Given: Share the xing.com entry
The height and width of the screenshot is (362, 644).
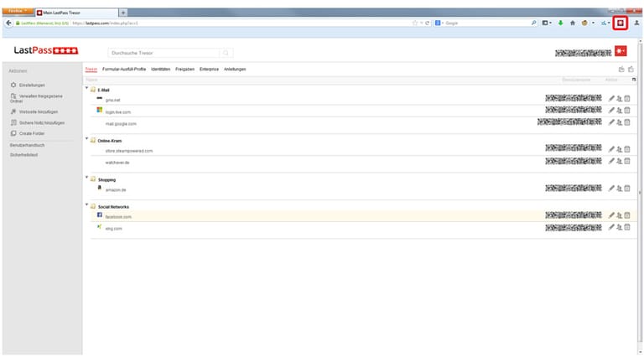Looking at the screenshot, I should click(x=620, y=227).
